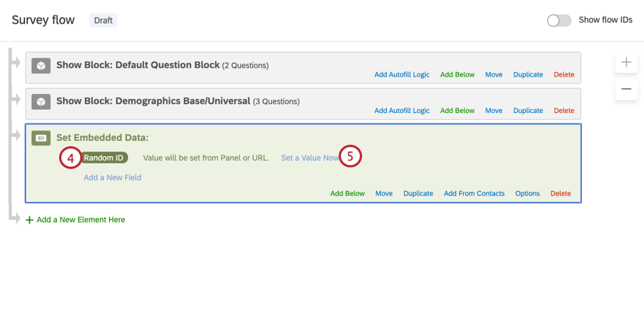This screenshot has height=322, width=644.
Task: Click the Add a New Element Here link
Action: point(80,220)
